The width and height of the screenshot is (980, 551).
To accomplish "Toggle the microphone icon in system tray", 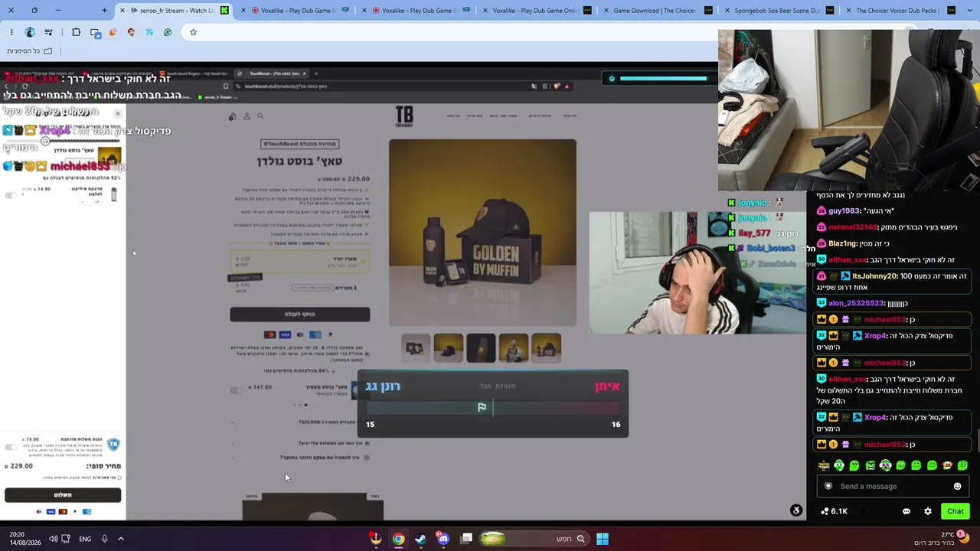I will pyautogui.click(x=104, y=539).
